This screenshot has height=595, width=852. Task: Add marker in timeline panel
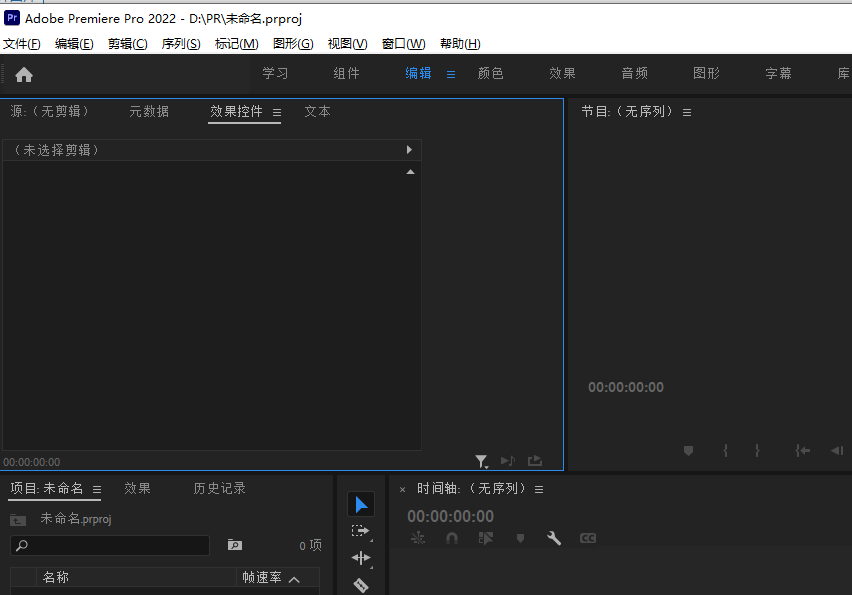coord(520,538)
